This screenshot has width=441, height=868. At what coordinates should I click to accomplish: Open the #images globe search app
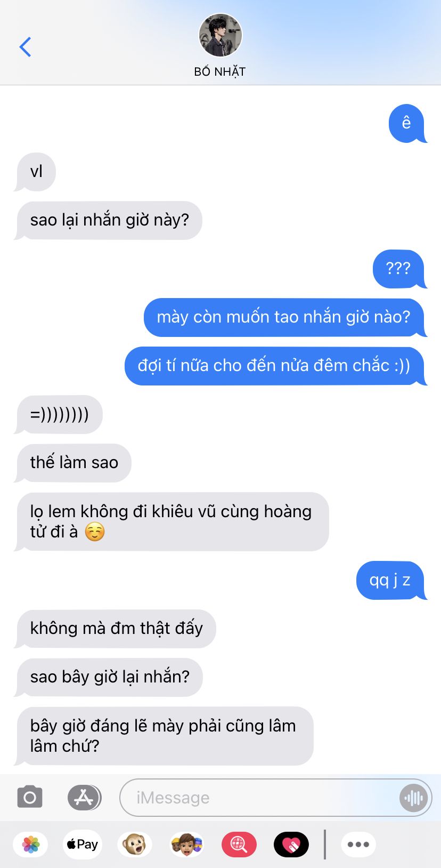click(x=239, y=845)
